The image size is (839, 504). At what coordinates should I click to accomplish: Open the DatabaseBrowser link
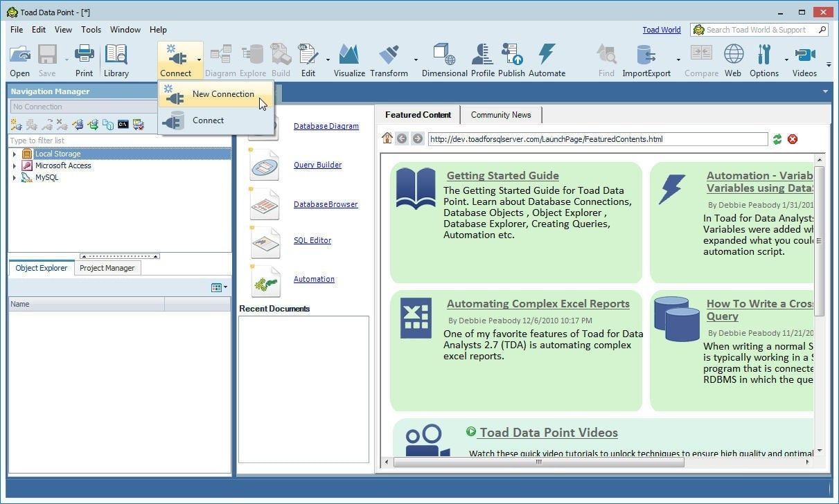326,204
